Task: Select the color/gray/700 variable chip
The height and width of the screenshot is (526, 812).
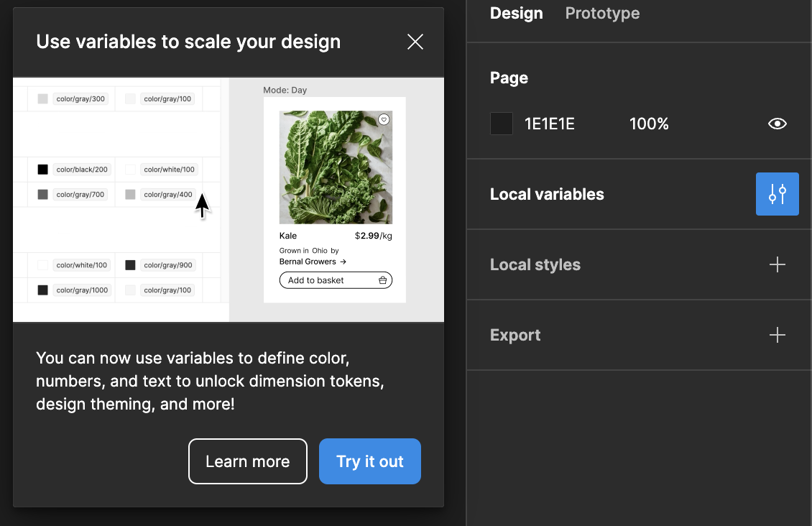Action: pos(80,195)
